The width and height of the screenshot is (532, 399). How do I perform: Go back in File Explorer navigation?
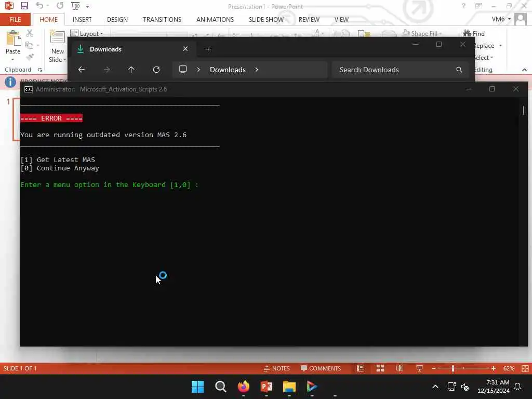click(x=82, y=70)
